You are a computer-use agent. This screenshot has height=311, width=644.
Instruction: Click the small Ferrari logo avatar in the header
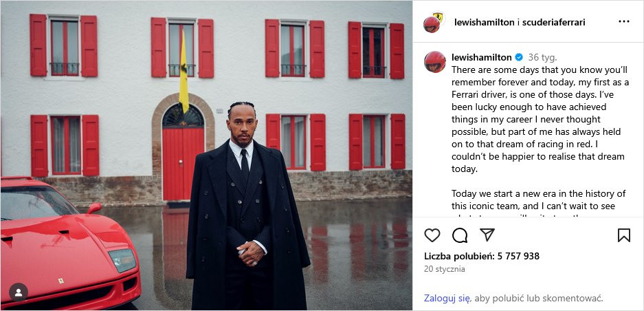[x=440, y=17]
